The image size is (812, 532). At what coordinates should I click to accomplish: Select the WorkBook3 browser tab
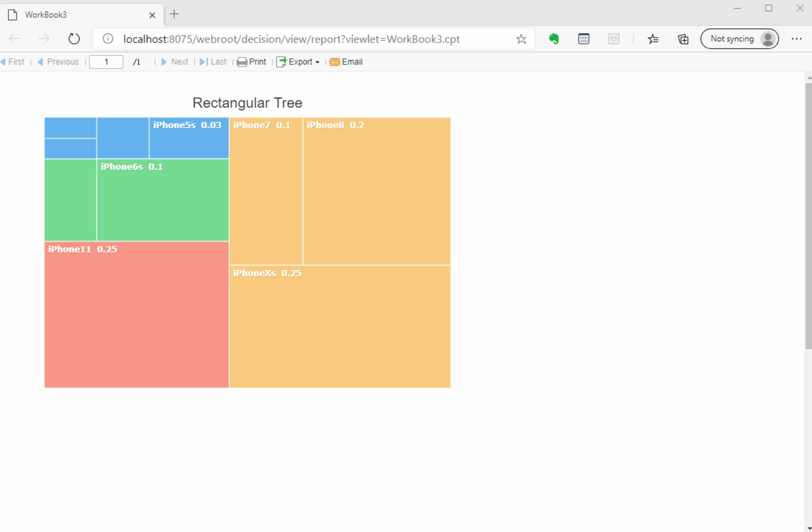click(x=76, y=15)
